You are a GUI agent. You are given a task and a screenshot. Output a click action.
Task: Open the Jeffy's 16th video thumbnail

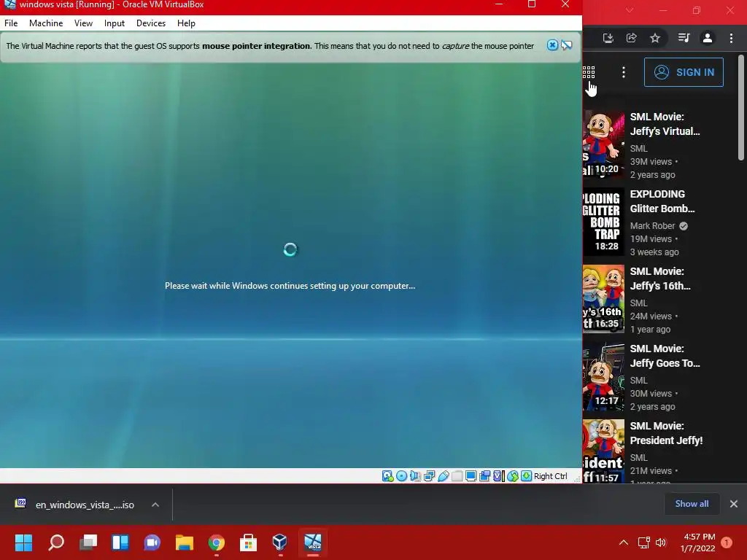pos(603,298)
